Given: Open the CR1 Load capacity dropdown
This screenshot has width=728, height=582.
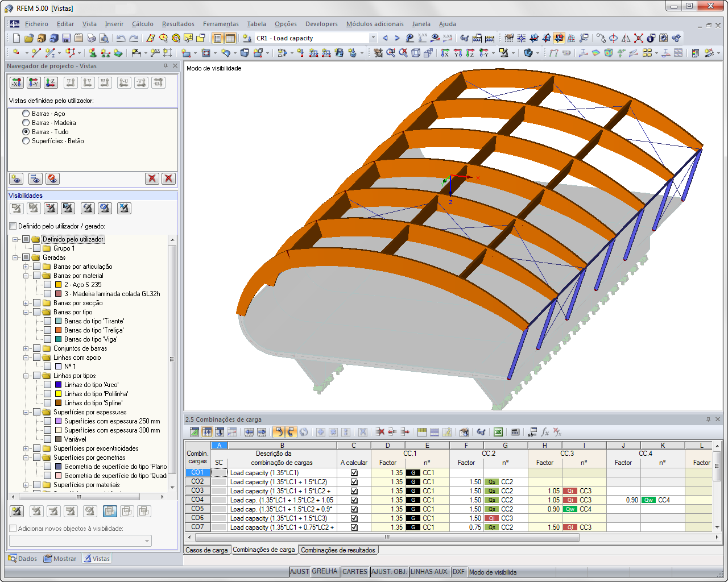Looking at the screenshot, I should pos(373,38).
